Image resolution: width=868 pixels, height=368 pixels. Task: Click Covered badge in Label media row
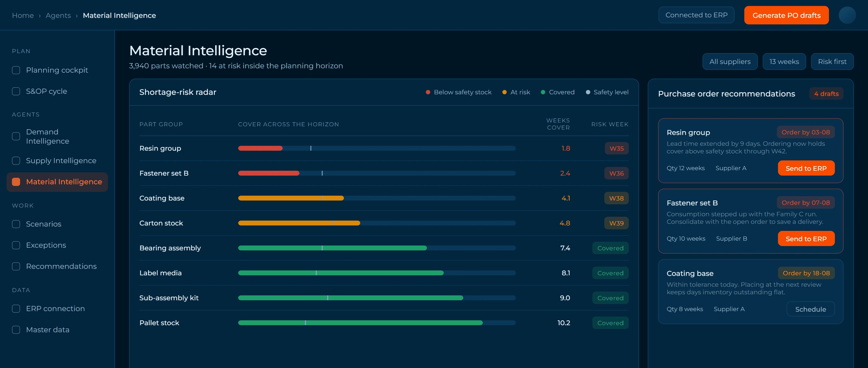click(x=610, y=273)
